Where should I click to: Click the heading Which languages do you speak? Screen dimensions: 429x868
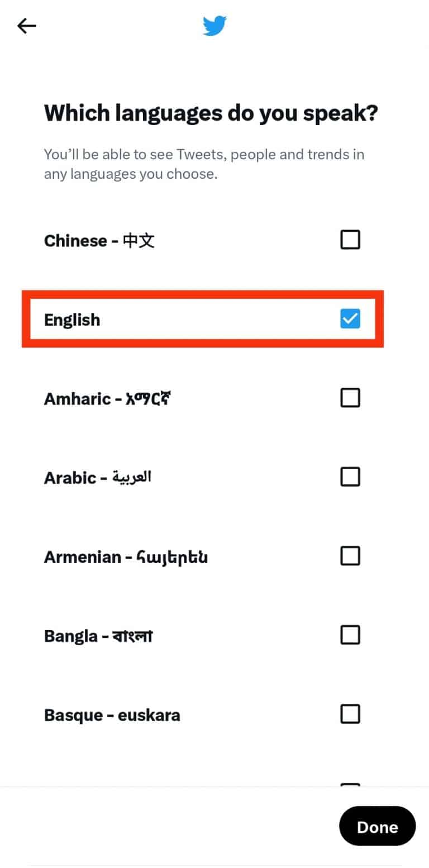tap(211, 113)
